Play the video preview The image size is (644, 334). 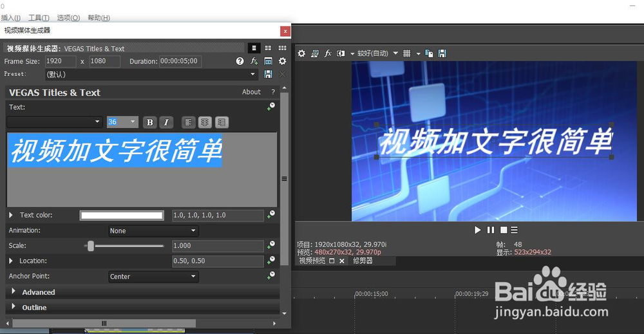click(x=477, y=230)
